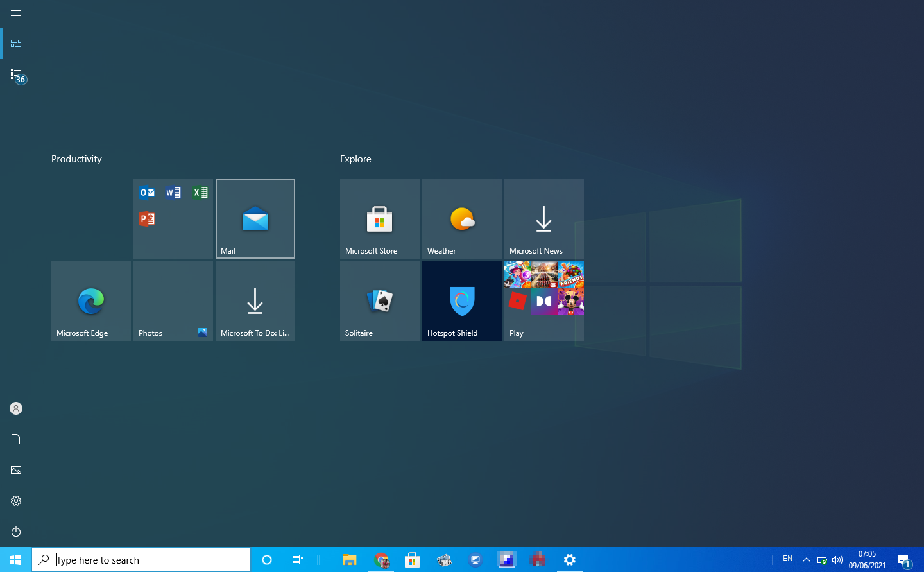Click the EN language indicator
The width and height of the screenshot is (924, 572).
tap(788, 559)
